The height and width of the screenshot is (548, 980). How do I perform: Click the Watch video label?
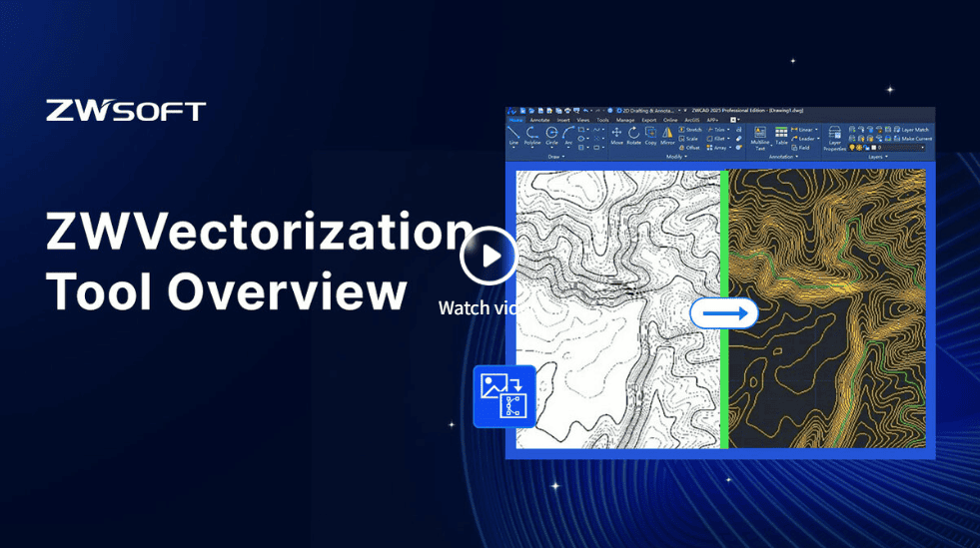(x=478, y=307)
